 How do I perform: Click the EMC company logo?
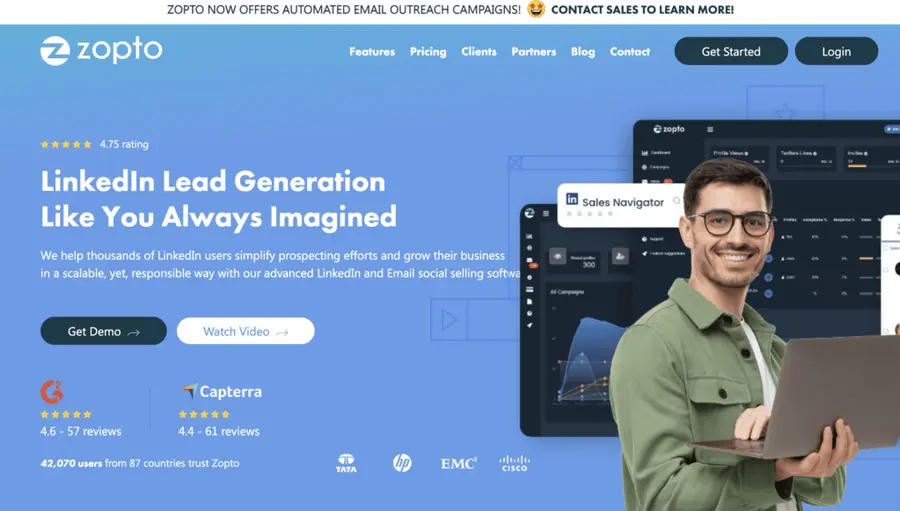click(x=459, y=463)
